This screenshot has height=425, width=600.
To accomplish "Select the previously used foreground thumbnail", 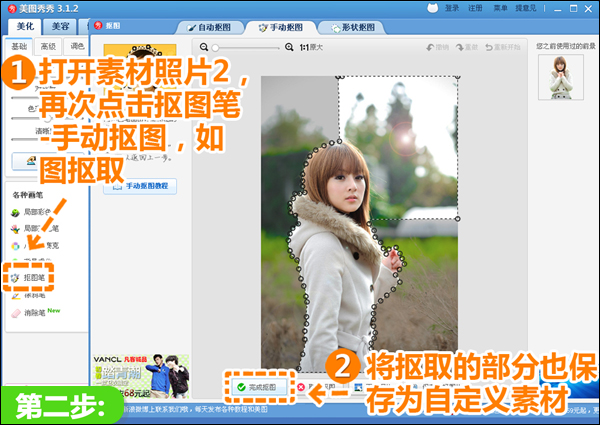I will pyautogui.click(x=560, y=77).
